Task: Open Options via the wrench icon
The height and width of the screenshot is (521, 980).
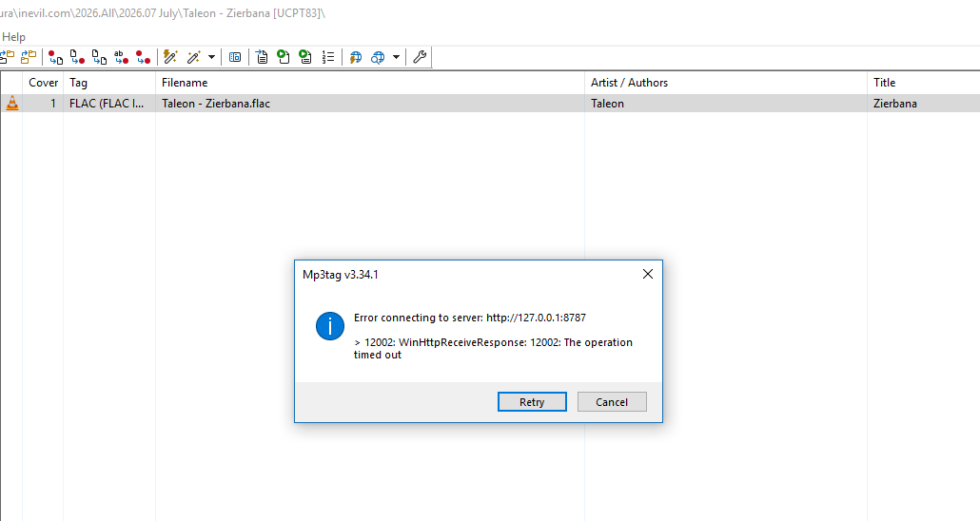Action: tap(420, 57)
